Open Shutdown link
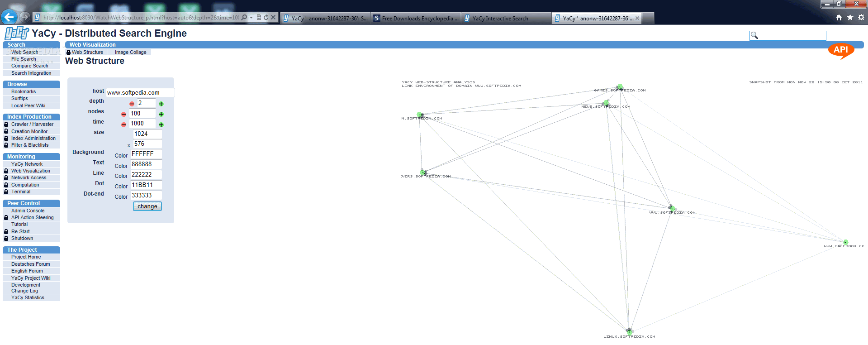Image resolution: width=868 pixels, height=345 pixels. [22, 238]
